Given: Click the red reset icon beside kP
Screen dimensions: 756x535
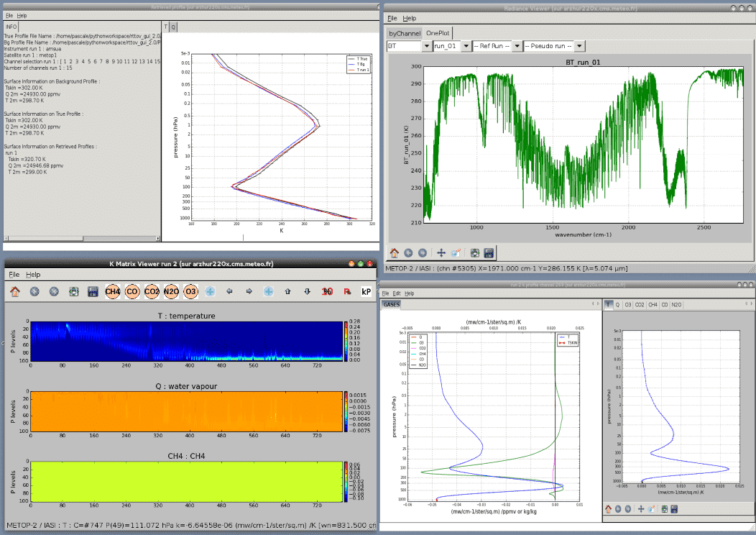Looking at the screenshot, I should pyautogui.click(x=347, y=291).
